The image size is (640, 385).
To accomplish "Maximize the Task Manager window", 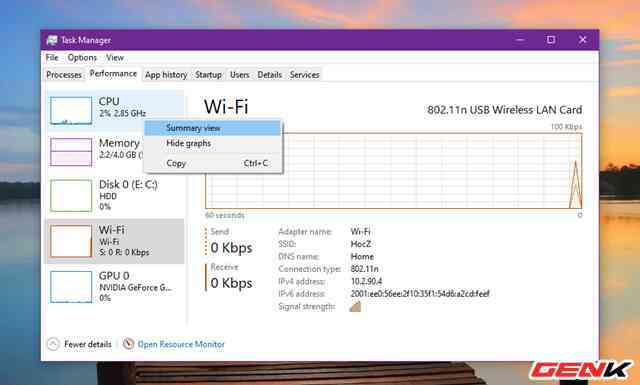I will [x=551, y=40].
